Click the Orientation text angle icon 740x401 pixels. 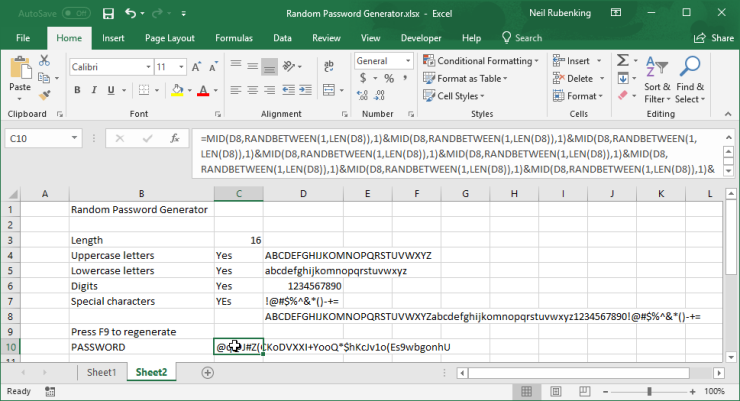click(288, 67)
